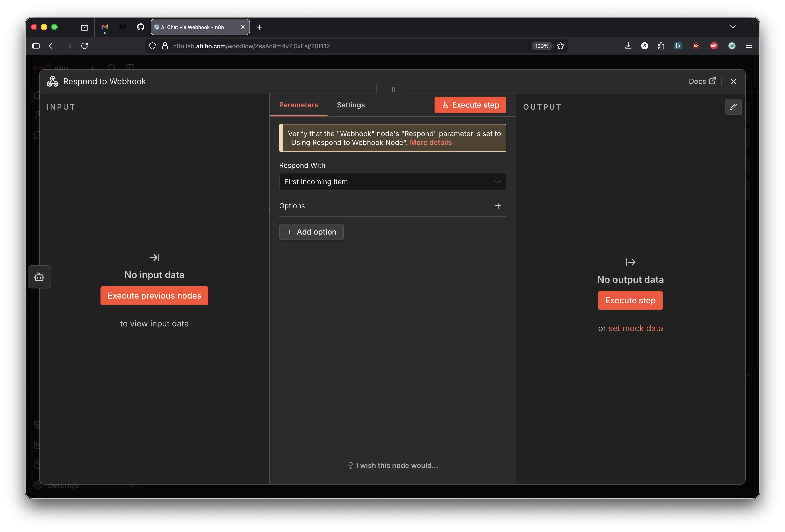Click the uBlock Origin extension icon
The image size is (785, 532).
pos(696,46)
